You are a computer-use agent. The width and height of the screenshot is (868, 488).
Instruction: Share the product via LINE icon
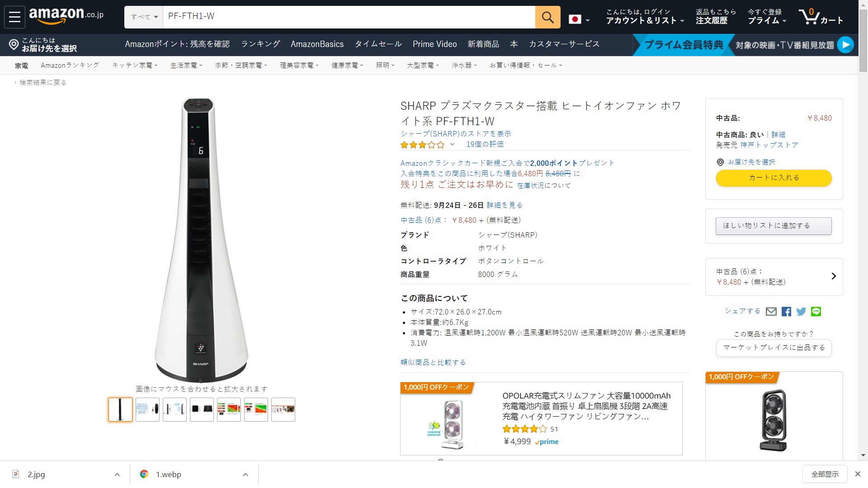coord(816,311)
